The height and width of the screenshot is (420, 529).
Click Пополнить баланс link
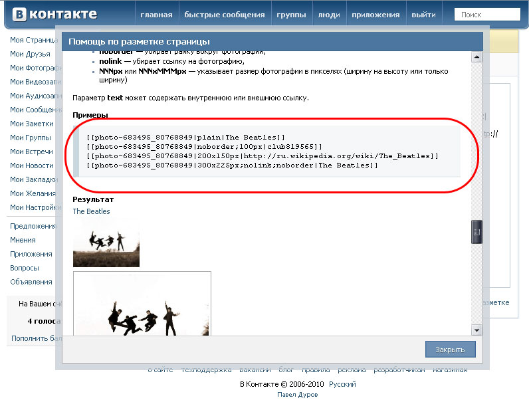(37, 338)
